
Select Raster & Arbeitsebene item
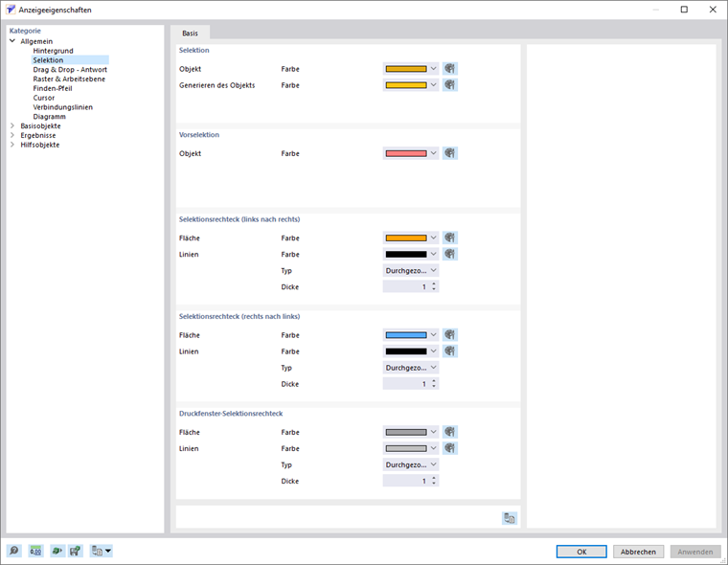coord(69,79)
